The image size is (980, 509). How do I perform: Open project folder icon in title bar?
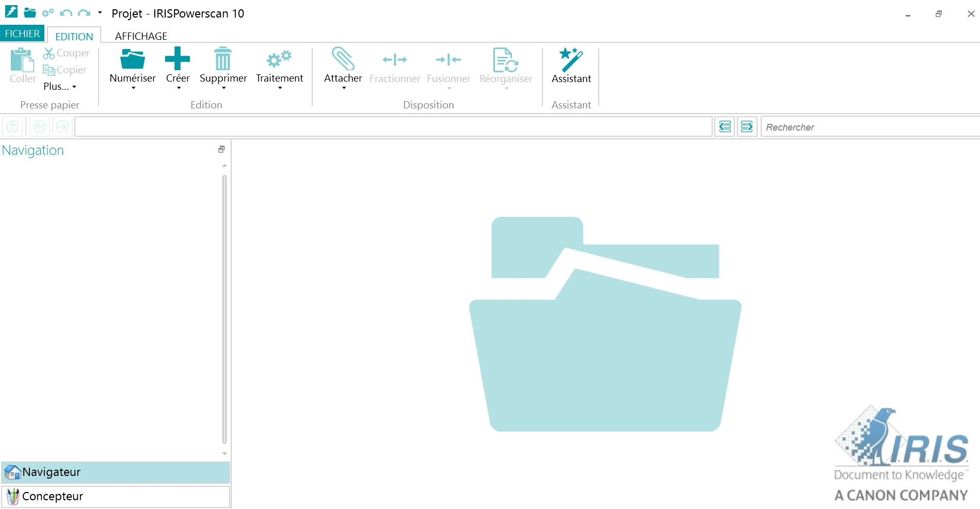30,12
